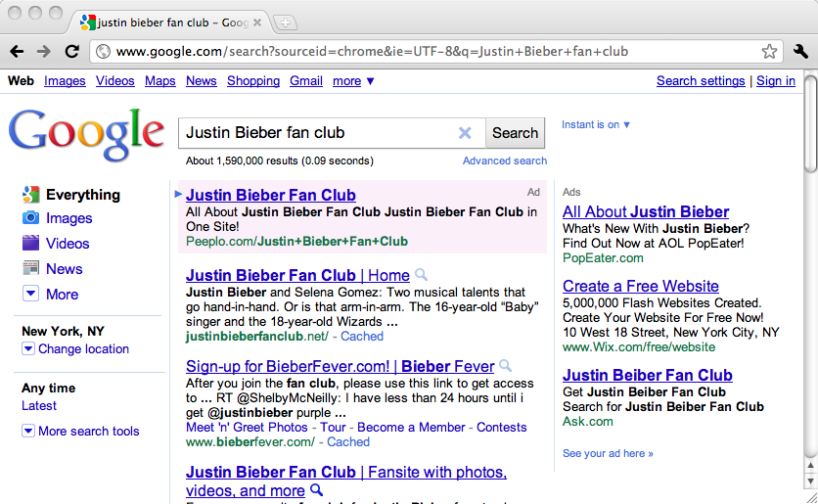Preview BieberFever result with magnifier icon

pyautogui.click(x=505, y=365)
